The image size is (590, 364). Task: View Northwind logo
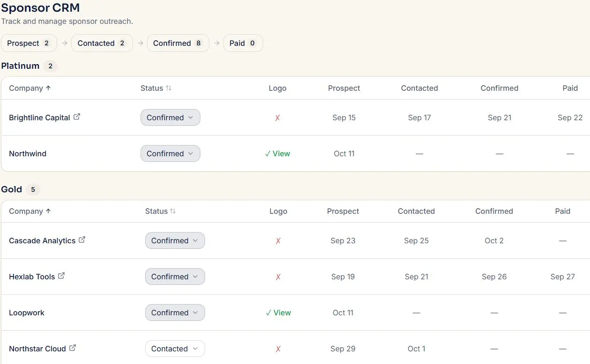click(x=278, y=153)
